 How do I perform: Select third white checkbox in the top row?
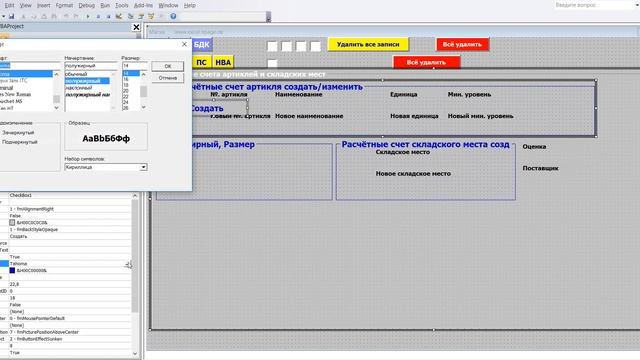301,46
